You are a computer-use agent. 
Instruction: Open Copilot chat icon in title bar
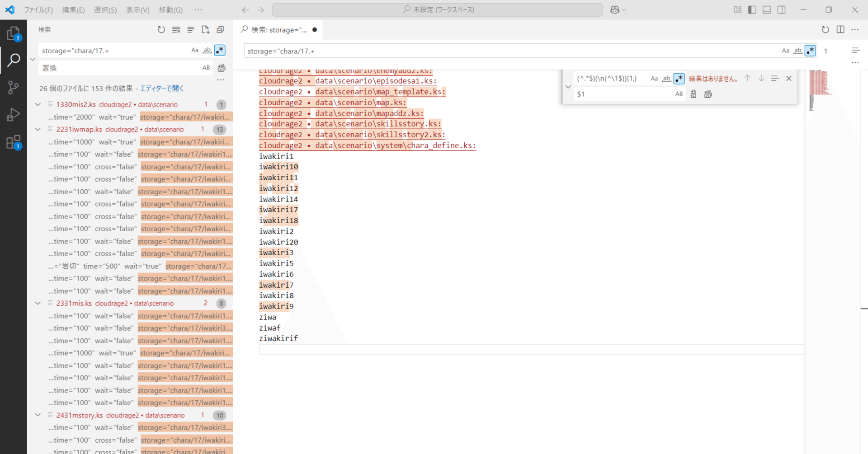pyautogui.click(x=615, y=9)
